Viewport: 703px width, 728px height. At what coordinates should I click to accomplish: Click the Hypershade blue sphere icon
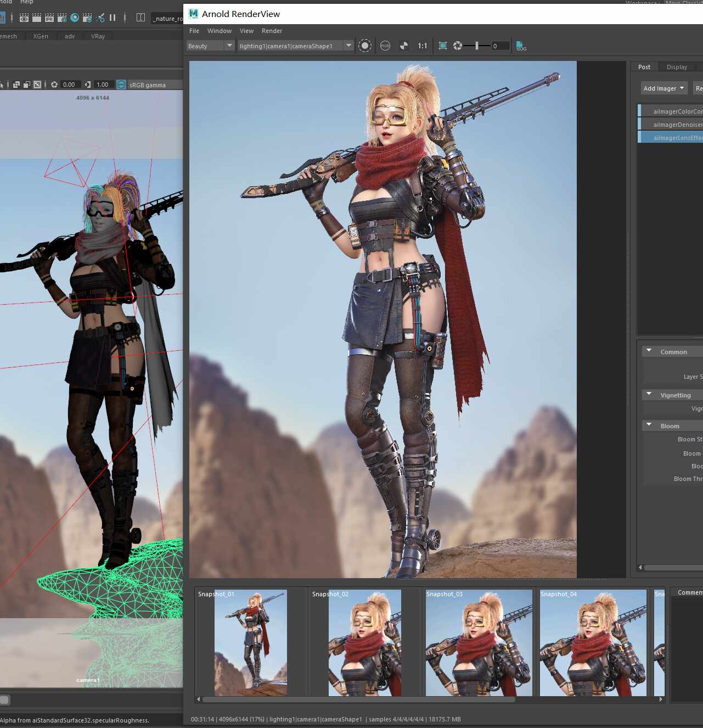pos(75,18)
